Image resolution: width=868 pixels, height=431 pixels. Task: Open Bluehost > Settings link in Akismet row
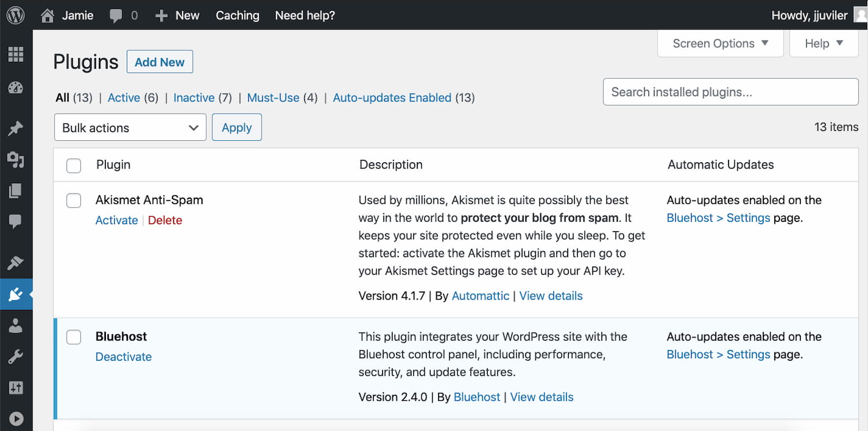[x=718, y=218]
